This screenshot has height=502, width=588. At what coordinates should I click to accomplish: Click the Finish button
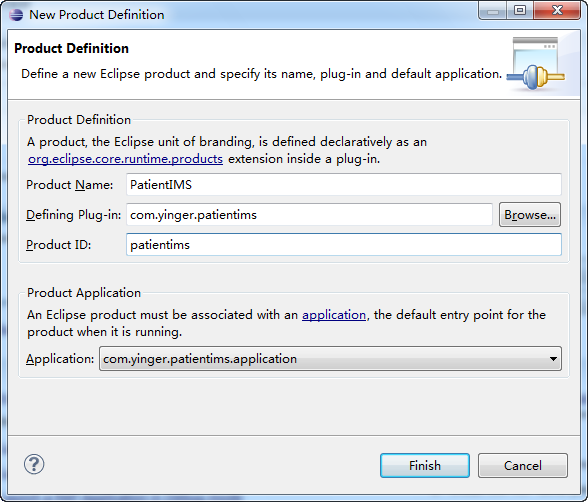425,465
